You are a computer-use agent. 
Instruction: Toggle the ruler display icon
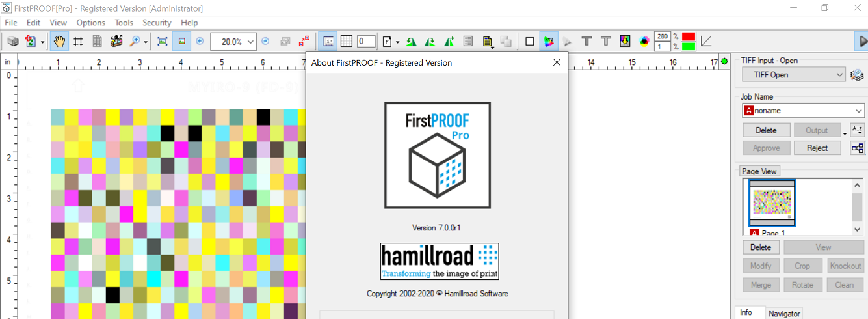[x=328, y=41]
